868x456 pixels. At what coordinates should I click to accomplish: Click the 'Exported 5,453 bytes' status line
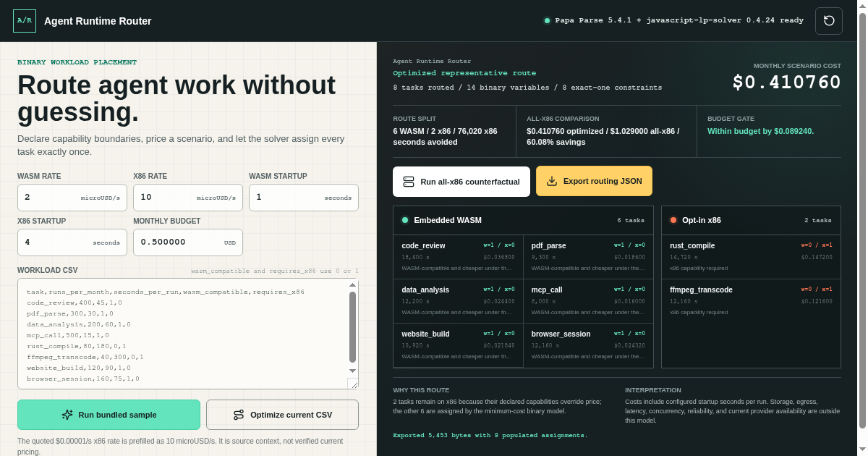pyautogui.click(x=490, y=435)
